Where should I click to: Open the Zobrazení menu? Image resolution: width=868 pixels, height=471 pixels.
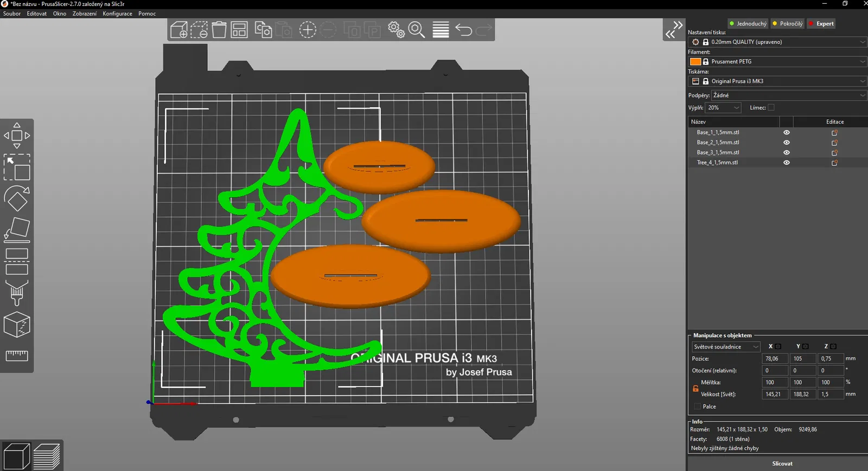85,14
